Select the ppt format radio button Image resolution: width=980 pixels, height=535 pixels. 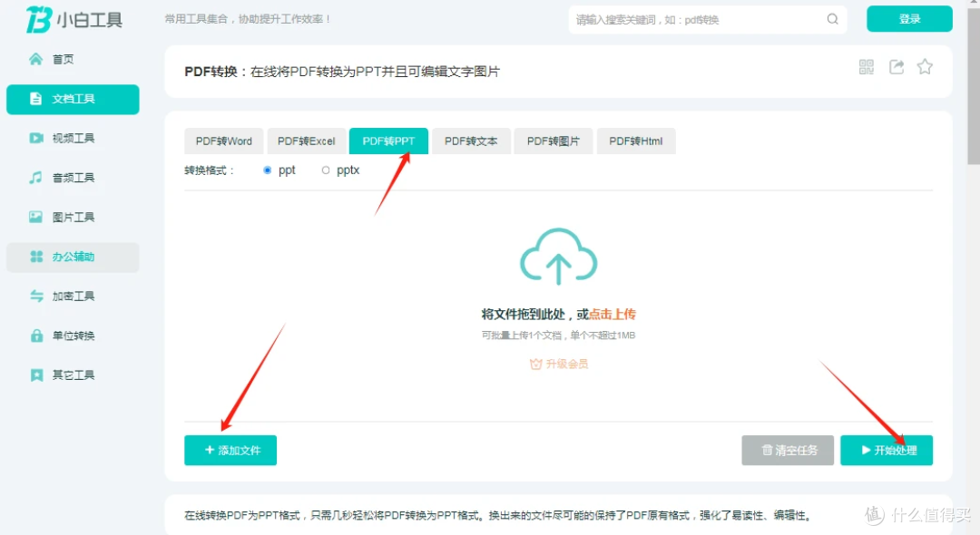point(268,170)
